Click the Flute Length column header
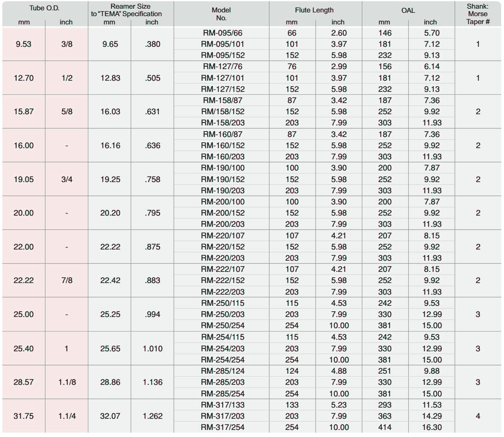The image size is (504, 437). click(x=314, y=10)
